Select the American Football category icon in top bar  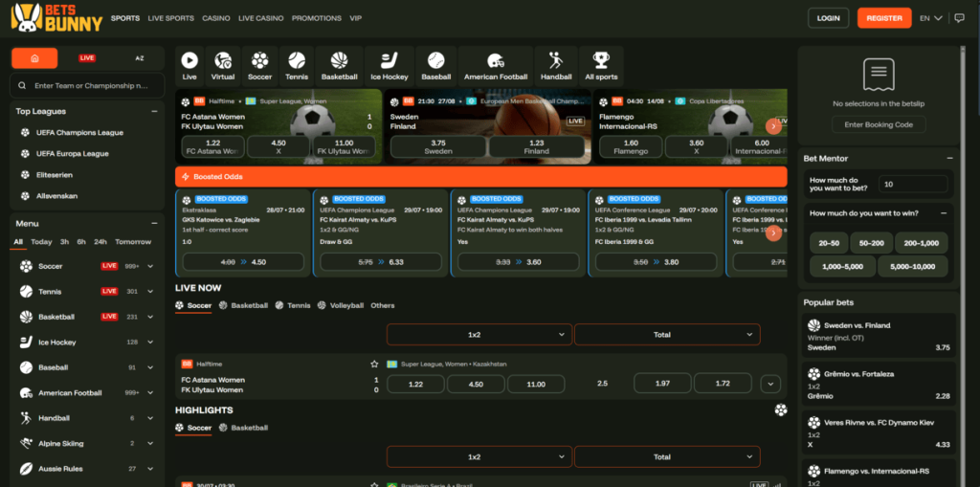(x=496, y=60)
